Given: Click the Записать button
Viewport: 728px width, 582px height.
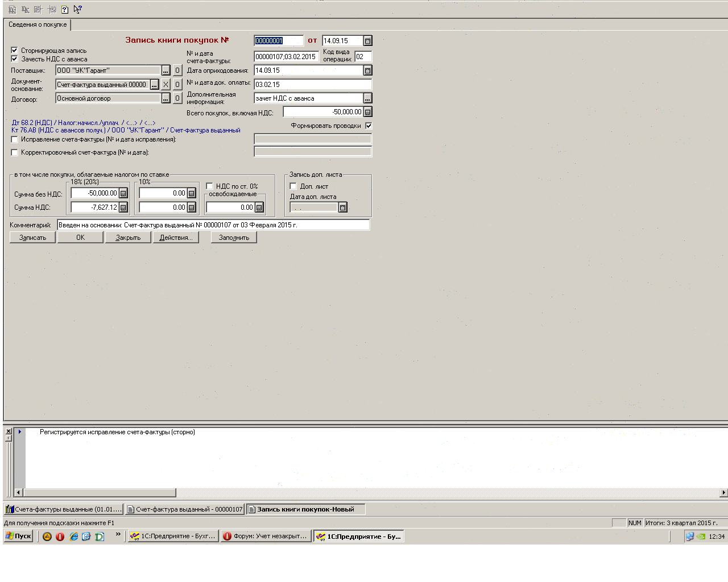Looking at the screenshot, I should click(32, 238).
